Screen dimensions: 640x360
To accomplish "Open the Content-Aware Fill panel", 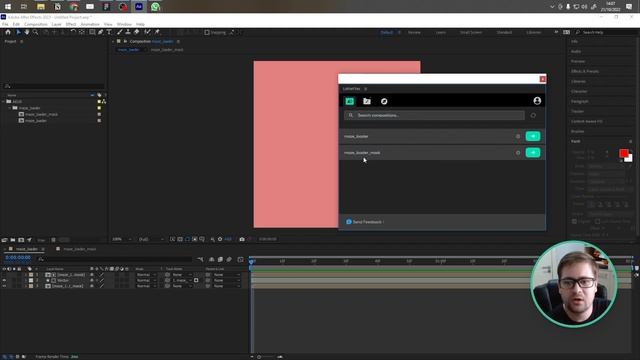I will pos(586,122).
